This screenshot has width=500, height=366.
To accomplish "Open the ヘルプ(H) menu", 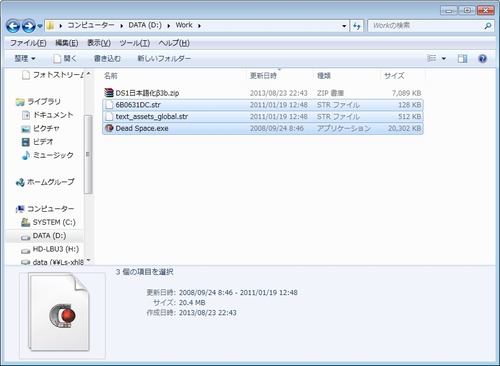I will (x=174, y=43).
